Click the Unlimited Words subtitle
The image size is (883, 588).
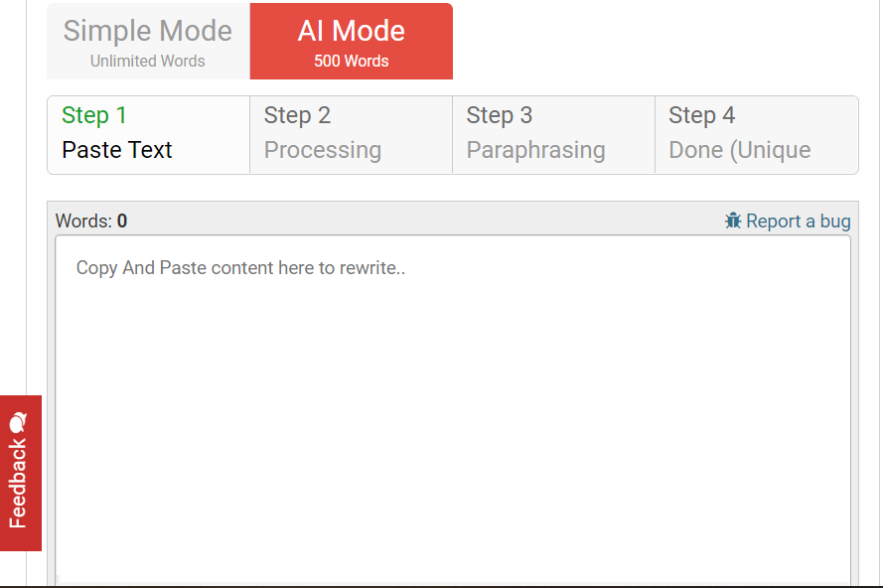pos(148,61)
